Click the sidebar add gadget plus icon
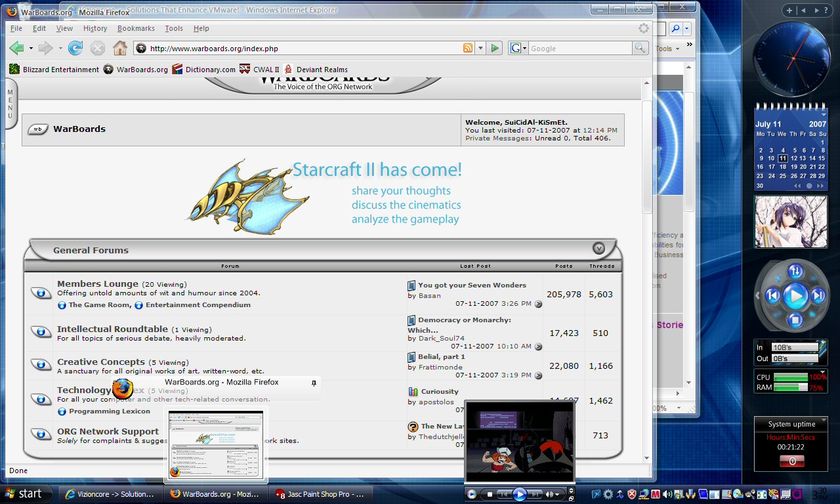 [790, 10]
